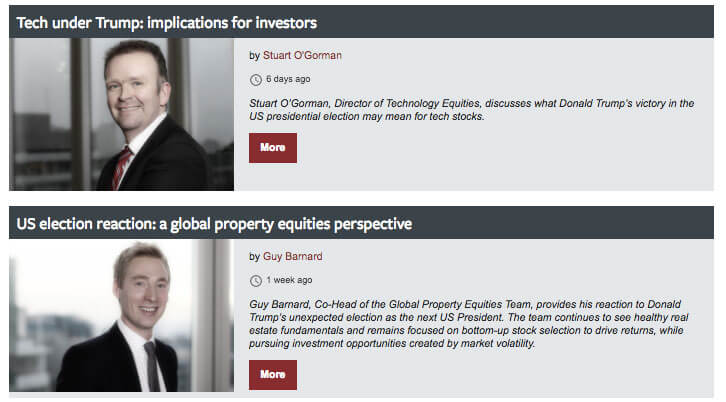
Task: Click the Guy Barnard article summary paragraph
Action: 469,324
